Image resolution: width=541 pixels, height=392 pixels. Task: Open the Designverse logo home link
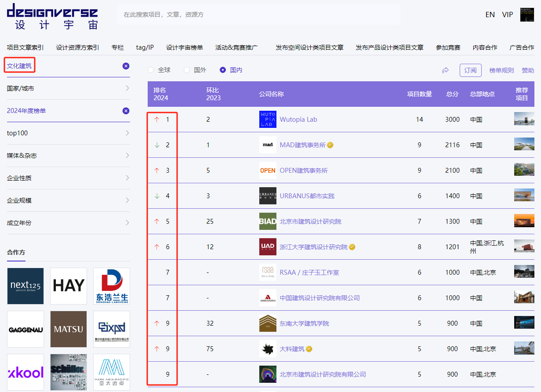[x=52, y=16]
